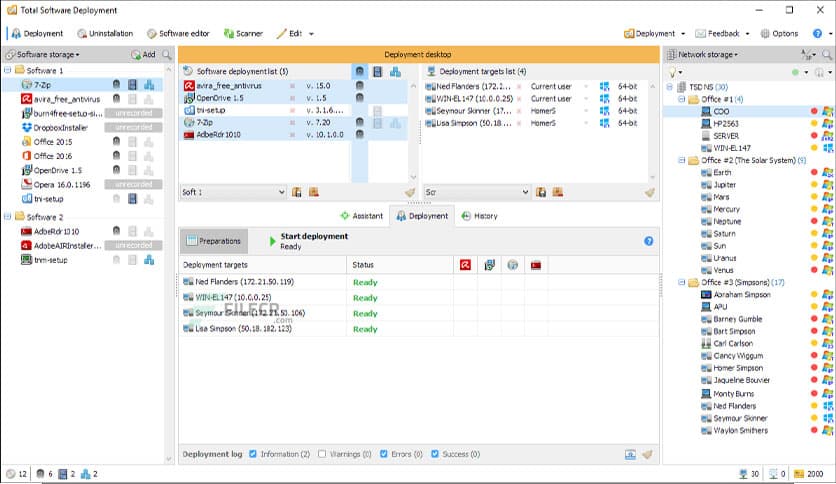Remove Lisa Simpson from the targets list

coord(518,123)
